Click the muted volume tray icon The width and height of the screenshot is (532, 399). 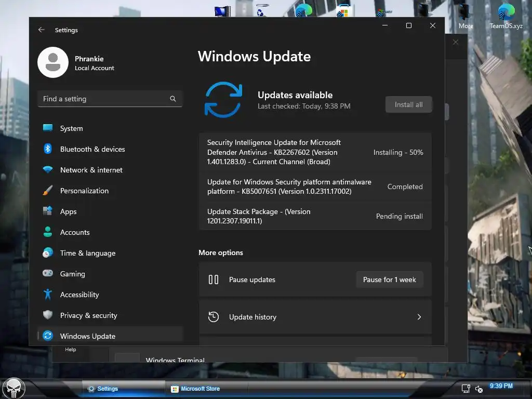478,389
